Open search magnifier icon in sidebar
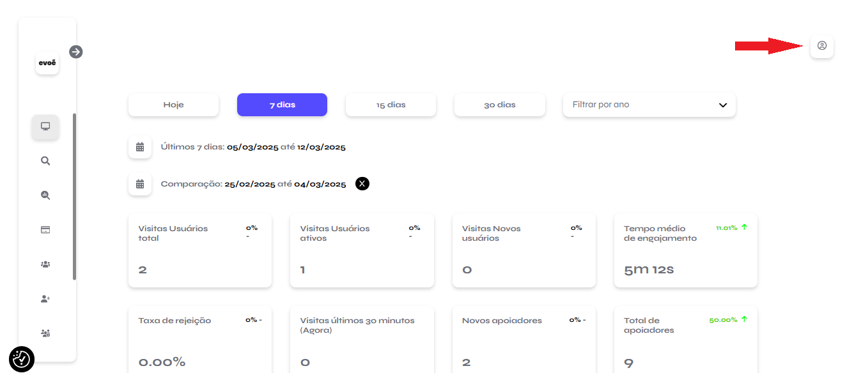 click(45, 161)
